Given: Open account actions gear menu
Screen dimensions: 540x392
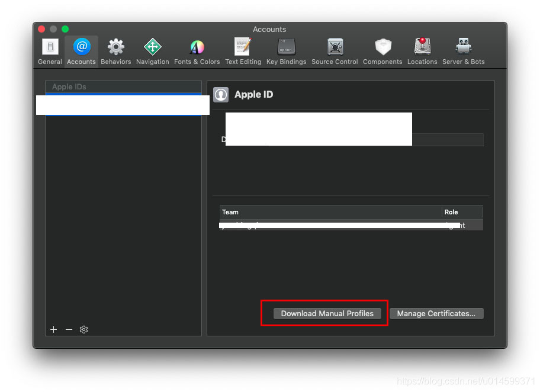Looking at the screenshot, I should tap(83, 330).
